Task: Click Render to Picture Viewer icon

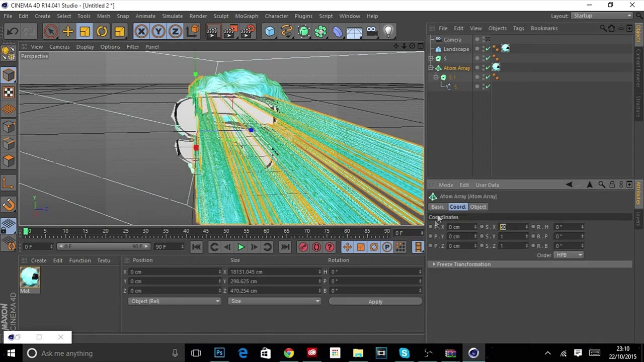Action: click(x=229, y=32)
